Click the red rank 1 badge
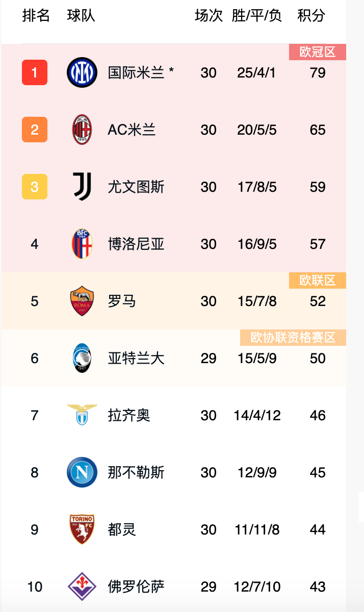 pyautogui.click(x=34, y=73)
